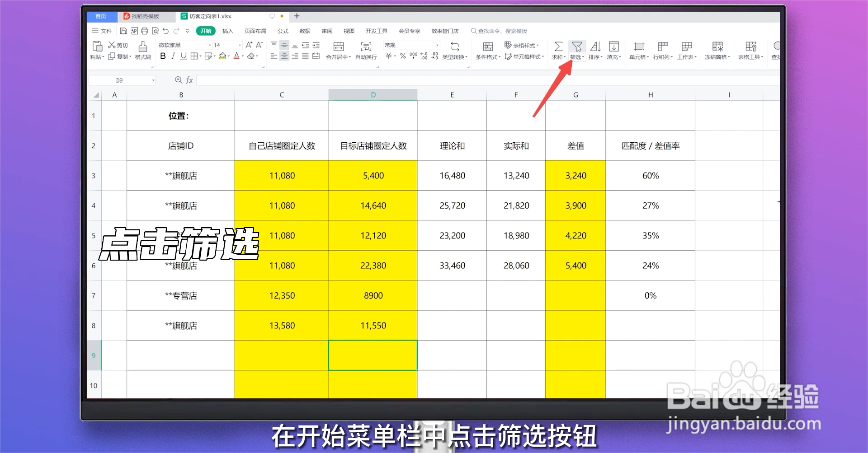Click the percent style icon
This screenshot has height=453, width=868.
pyautogui.click(x=403, y=56)
